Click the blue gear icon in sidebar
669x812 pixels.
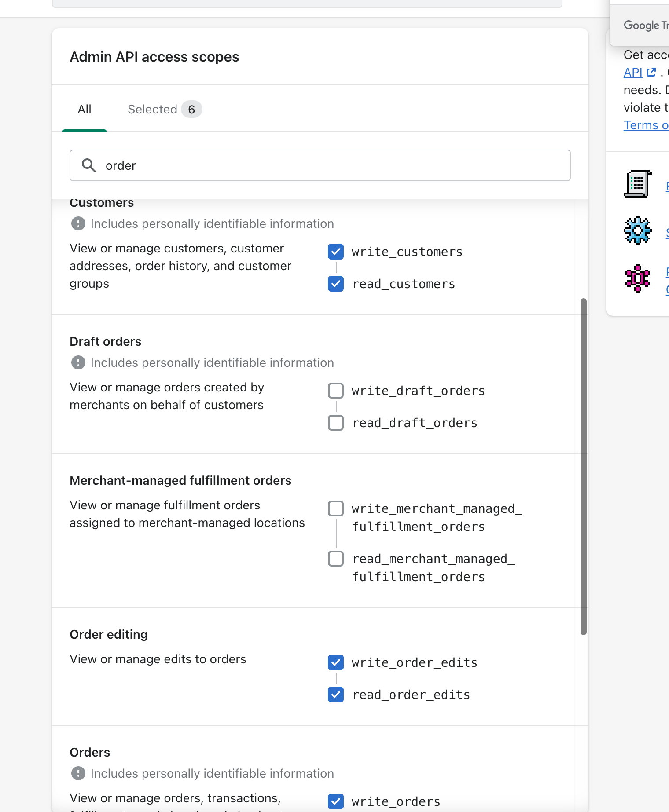(x=637, y=230)
